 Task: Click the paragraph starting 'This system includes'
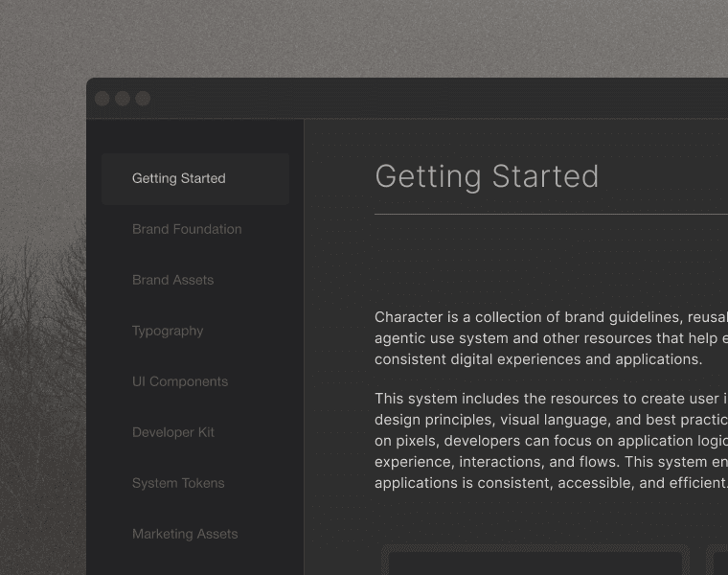551,441
